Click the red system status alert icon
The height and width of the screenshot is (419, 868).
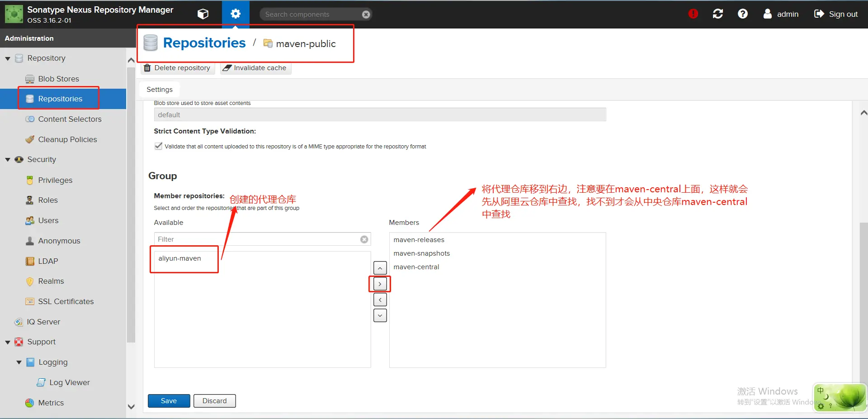click(693, 14)
